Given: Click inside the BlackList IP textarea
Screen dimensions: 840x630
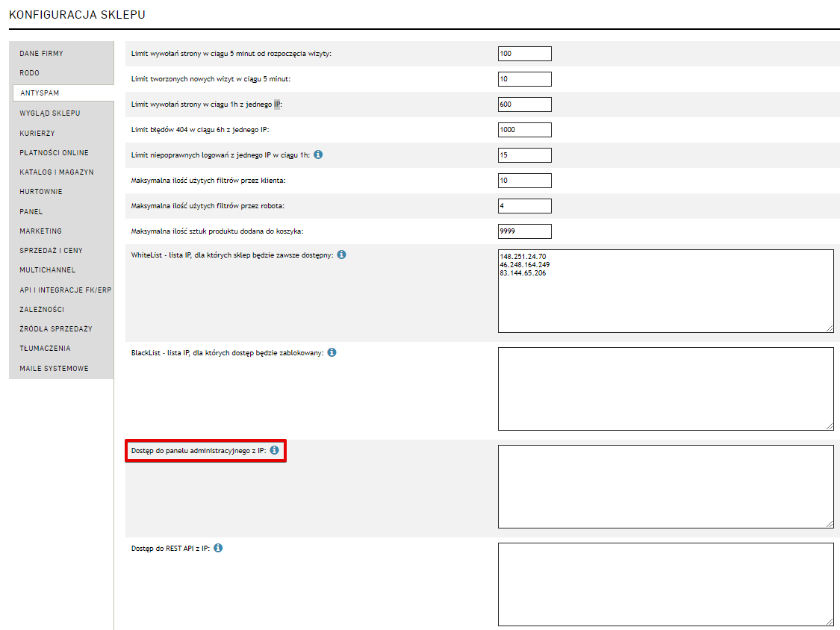Looking at the screenshot, I should [x=665, y=389].
